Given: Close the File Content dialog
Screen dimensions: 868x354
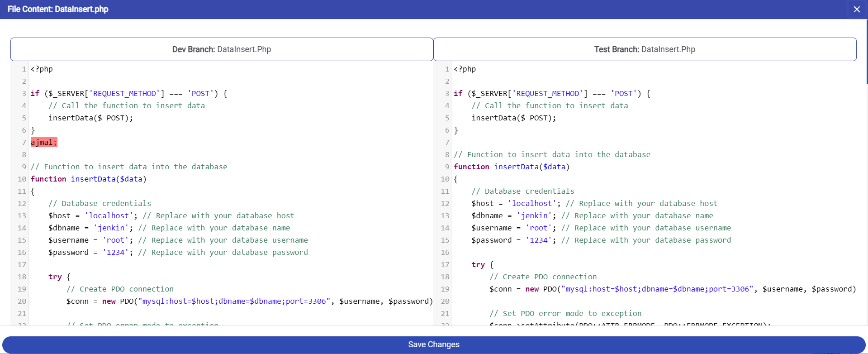Looking at the screenshot, I should tap(856, 10).
